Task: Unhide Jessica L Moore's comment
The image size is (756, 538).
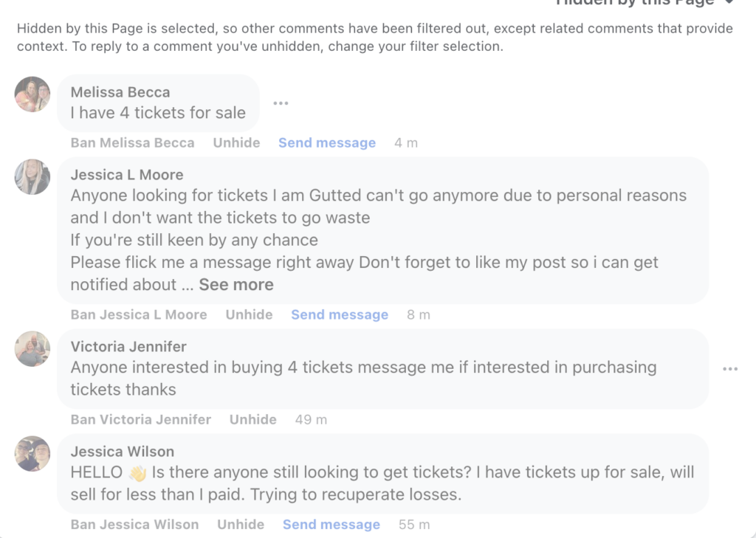Action: click(249, 315)
